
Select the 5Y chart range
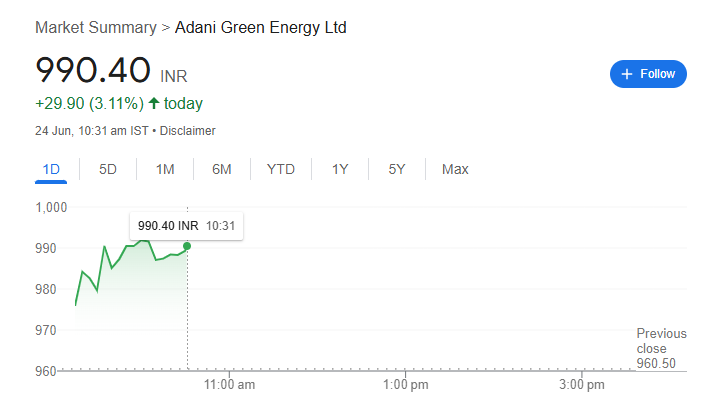397,170
